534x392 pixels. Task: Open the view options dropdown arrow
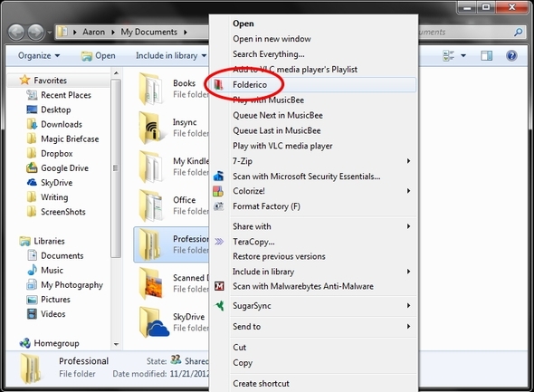pyautogui.click(x=463, y=55)
